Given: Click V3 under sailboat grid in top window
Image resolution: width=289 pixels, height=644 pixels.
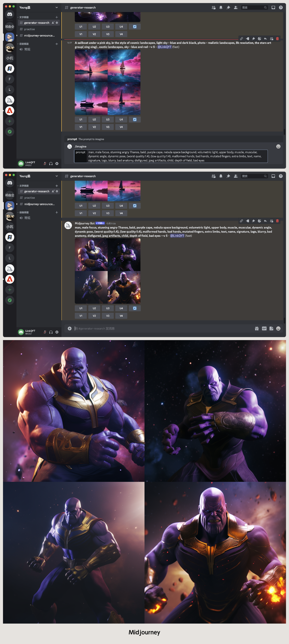Looking at the screenshot, I should pyautogui.click(x=108, y=127).
